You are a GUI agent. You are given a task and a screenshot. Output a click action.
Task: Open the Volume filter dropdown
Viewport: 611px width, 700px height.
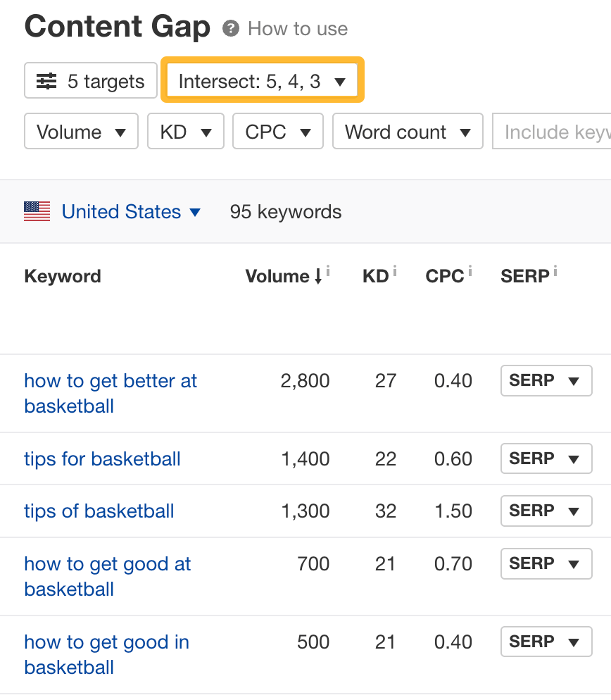tap(81, 131)
